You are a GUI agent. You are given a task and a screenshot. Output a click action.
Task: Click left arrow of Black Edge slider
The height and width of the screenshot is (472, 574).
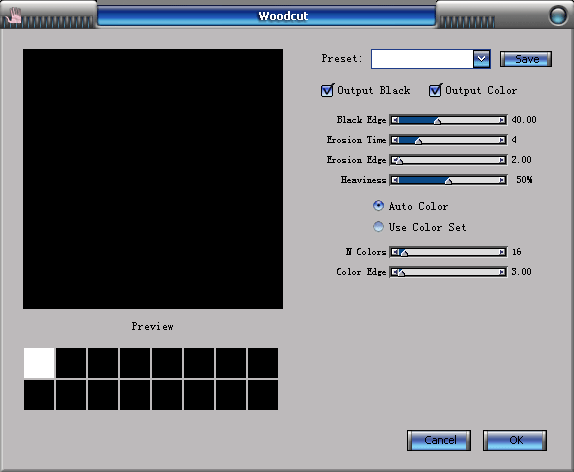point(395,120)
